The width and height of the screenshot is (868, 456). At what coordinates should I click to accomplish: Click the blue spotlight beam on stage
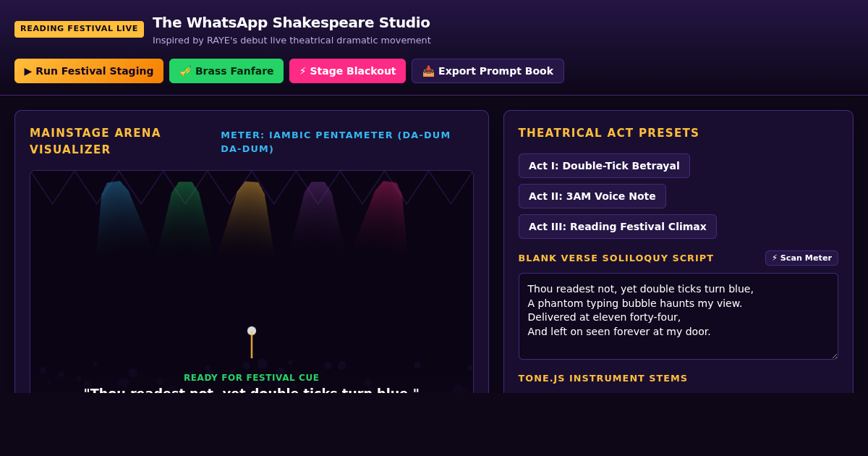(x=120, y=219)
